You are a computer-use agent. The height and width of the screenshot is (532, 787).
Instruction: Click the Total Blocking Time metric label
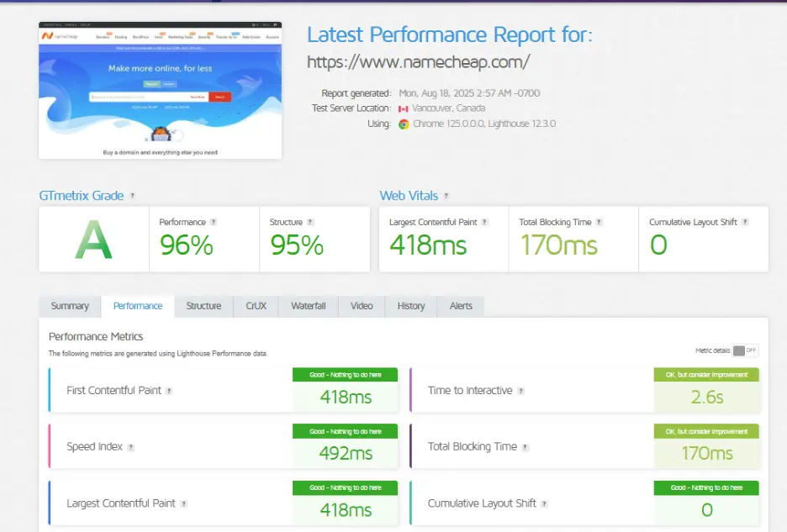coord(473,446)
